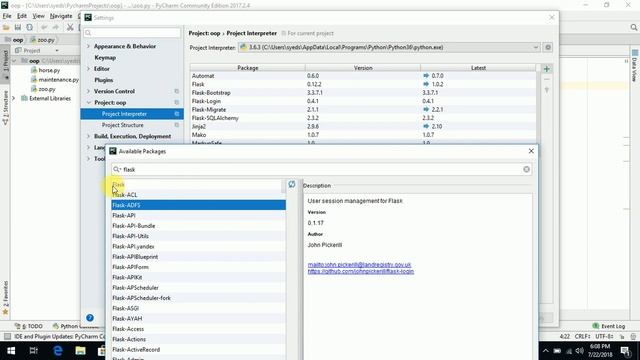Select Jinja2 row in installed packages

pyautogui.click(x=363, y=127)
